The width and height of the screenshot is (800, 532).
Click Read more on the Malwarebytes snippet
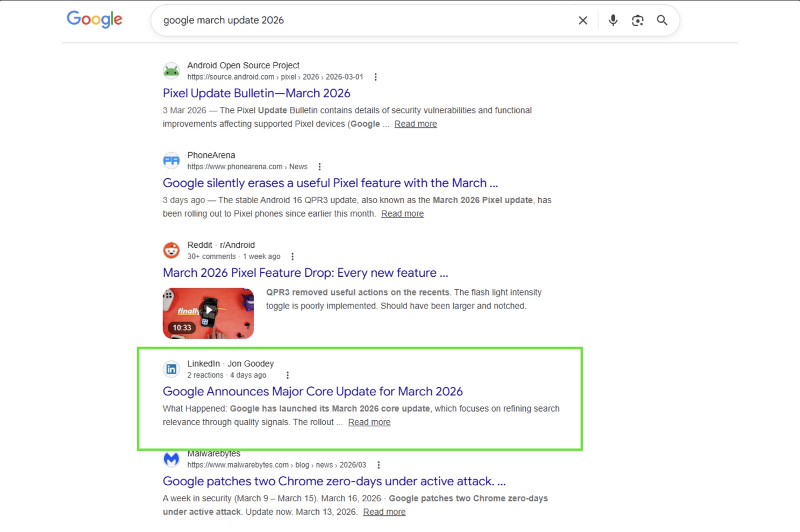(x=384, y=512)
